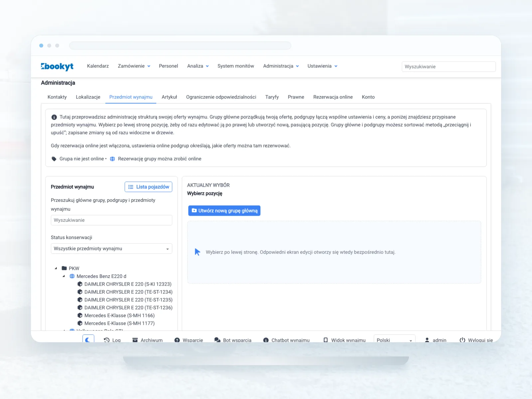
Task: Focus the rental item search field
Action: 111,220
